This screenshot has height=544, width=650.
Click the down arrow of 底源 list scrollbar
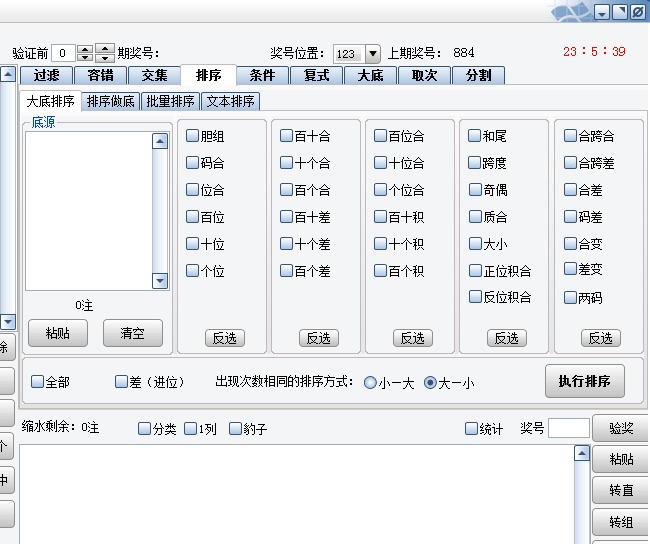coord(160,282)
